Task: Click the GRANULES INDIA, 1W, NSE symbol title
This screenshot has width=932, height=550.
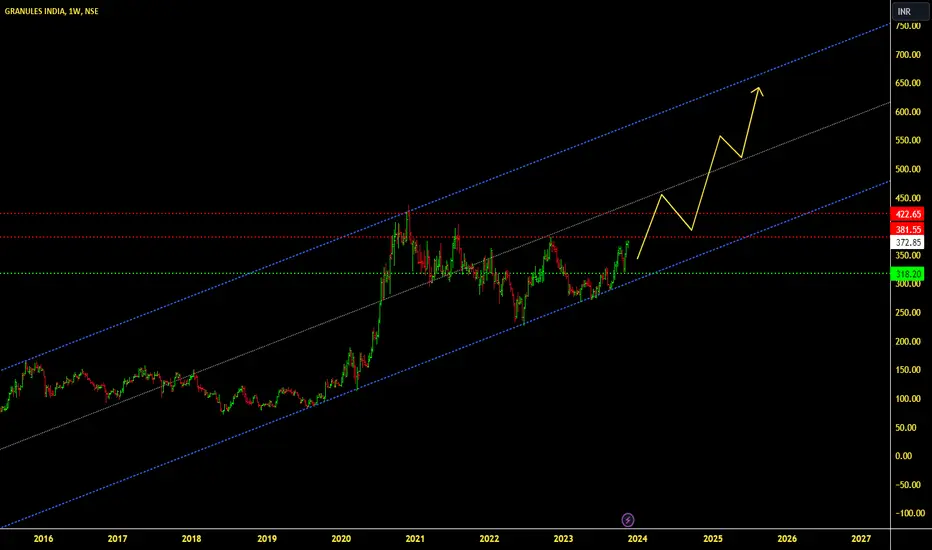Action: click(52, 11)
